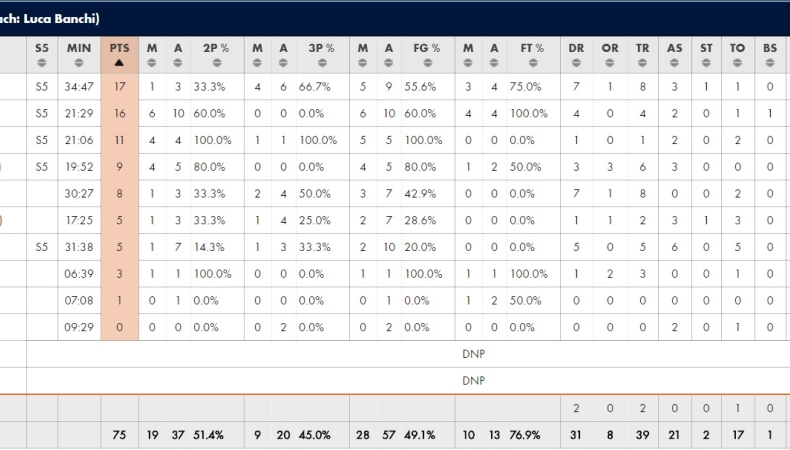Click the sort icon below 3P %
The height and width of the screenshot is (450, 790).
coord(322,62)
